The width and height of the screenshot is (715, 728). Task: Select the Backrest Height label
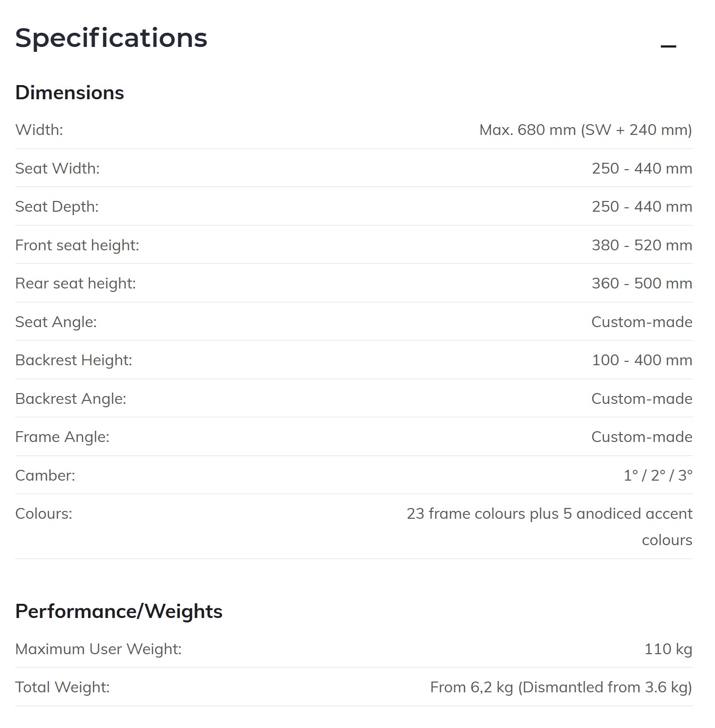(73, 360)
